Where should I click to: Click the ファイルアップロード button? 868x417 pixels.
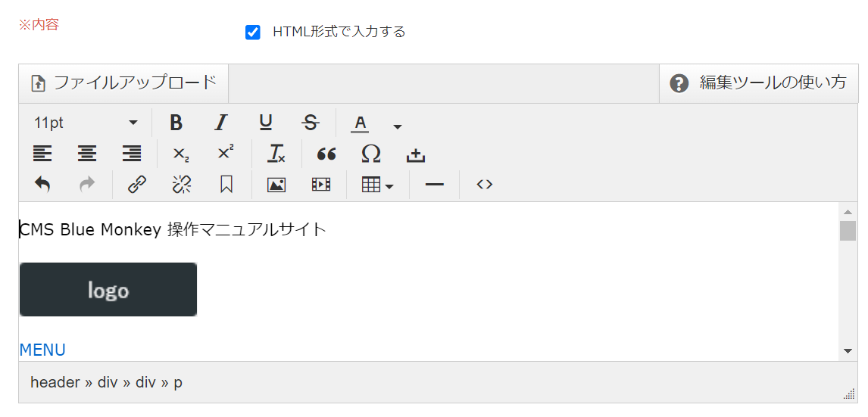pyautogui.click(x=124, y=83)
